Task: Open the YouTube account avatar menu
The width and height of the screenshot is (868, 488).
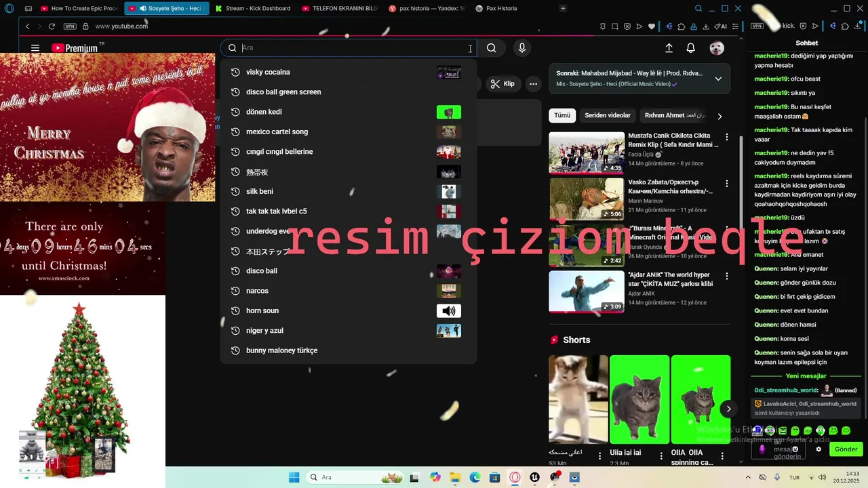Action: pos(717,48)
